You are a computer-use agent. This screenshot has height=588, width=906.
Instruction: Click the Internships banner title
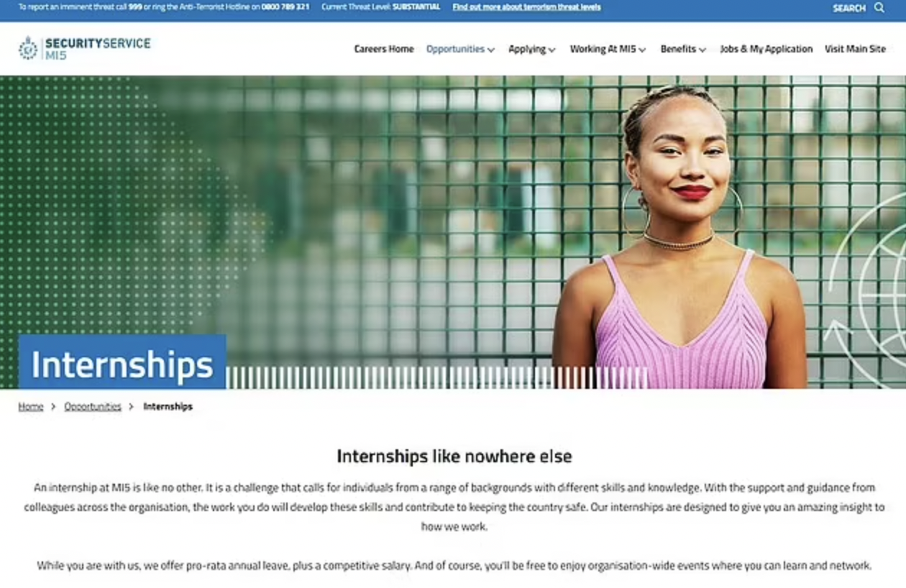tap(122, 364)
